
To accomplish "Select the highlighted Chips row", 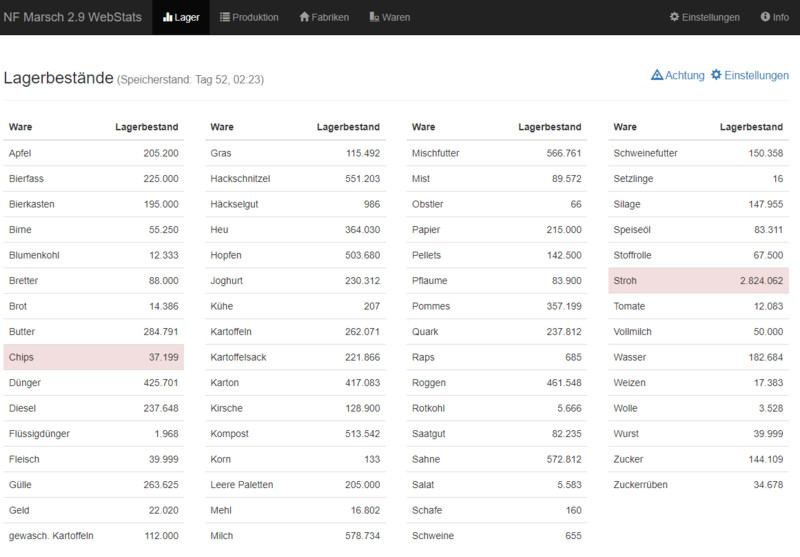I will coord(94,357).
